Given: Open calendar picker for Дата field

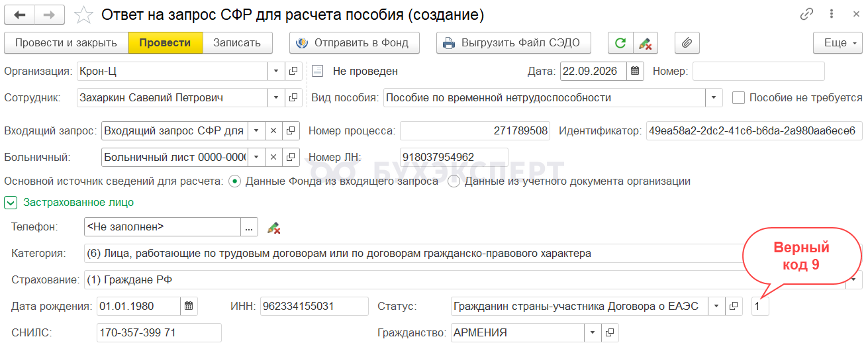Looking at the screenshot, I should tap(635, 71).
